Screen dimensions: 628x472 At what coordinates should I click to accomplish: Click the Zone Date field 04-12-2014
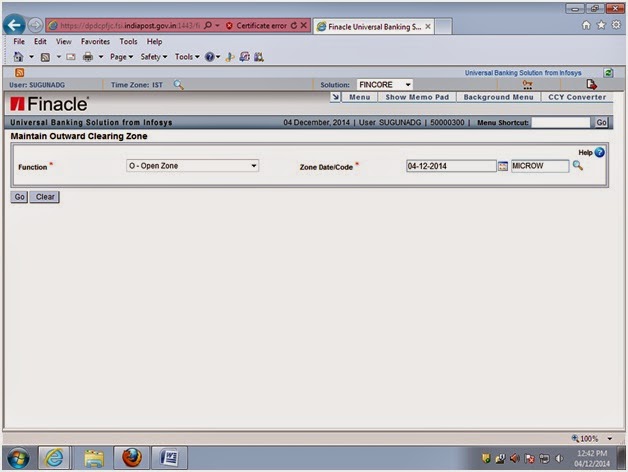(x=451, y=166)
